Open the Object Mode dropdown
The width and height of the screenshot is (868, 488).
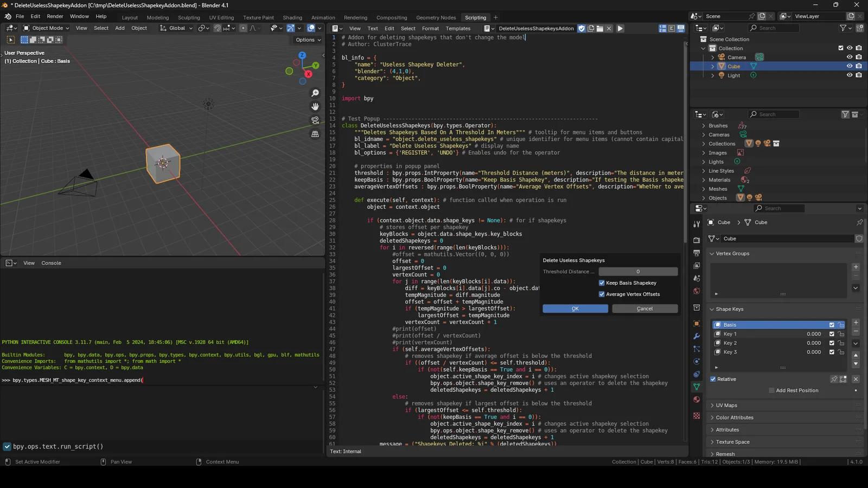point(46,28)
